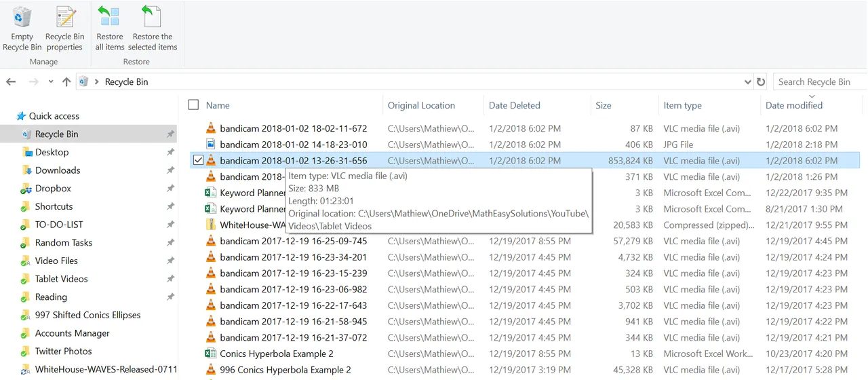Select file bandicam 2017-12-19 16-21-37-072
Viewport: 868px width, 380px height.
[294, 337]
